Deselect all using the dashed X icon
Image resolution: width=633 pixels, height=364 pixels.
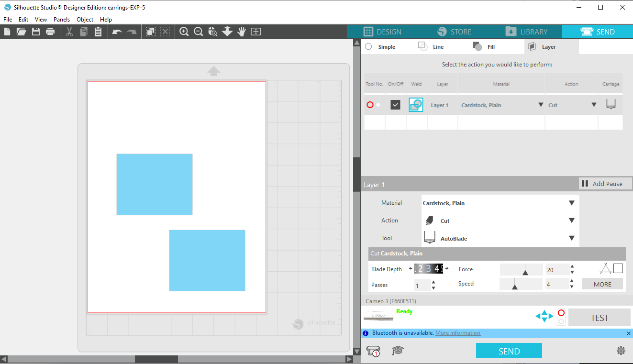point(165,32)
